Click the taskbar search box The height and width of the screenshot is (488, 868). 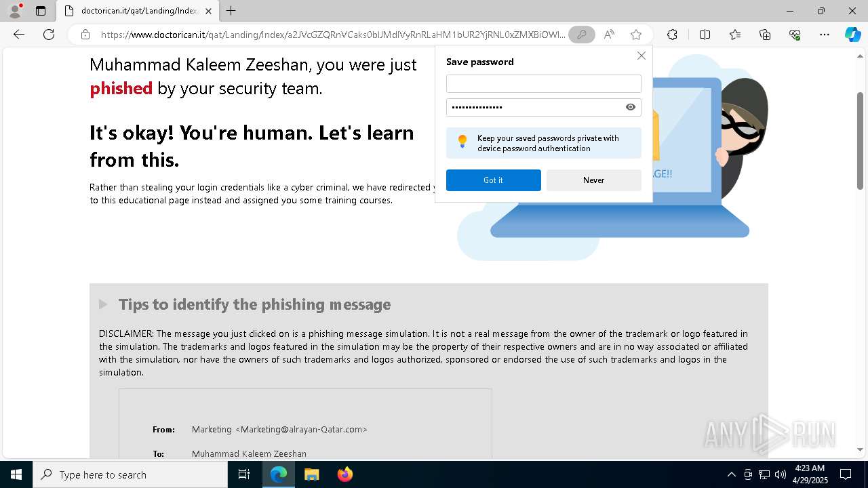pos(130,474)
